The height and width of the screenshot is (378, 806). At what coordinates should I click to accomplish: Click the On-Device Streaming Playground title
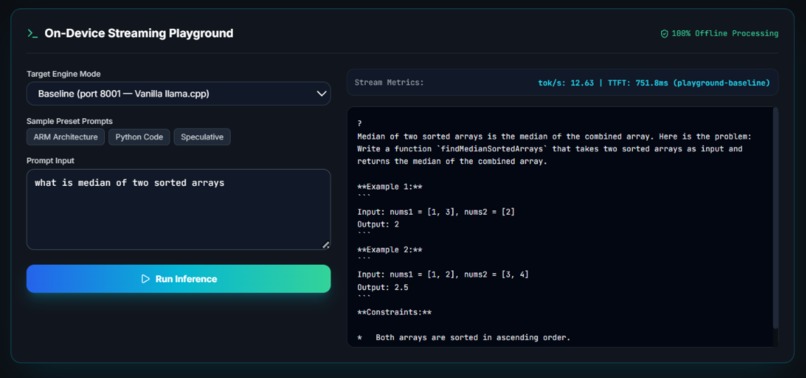(139, 33)
